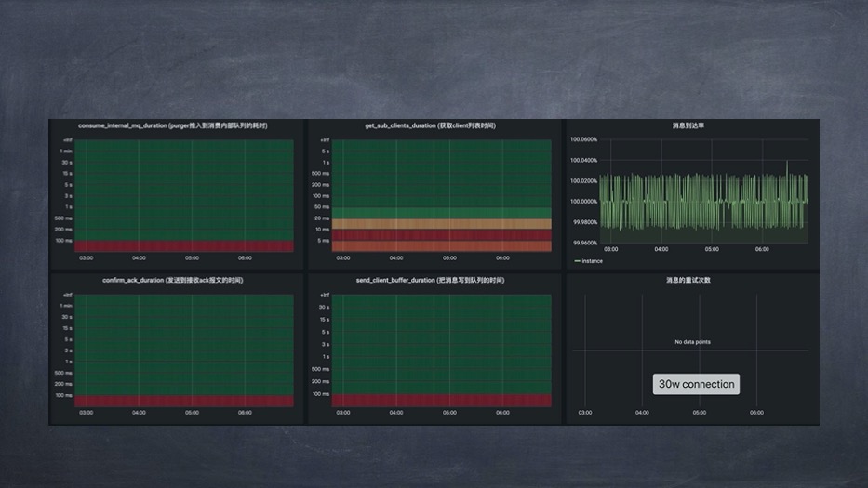Screen dimensions: 868x488
Task: Click the 消息的重试次数 panel title
Action: (688, 280)
